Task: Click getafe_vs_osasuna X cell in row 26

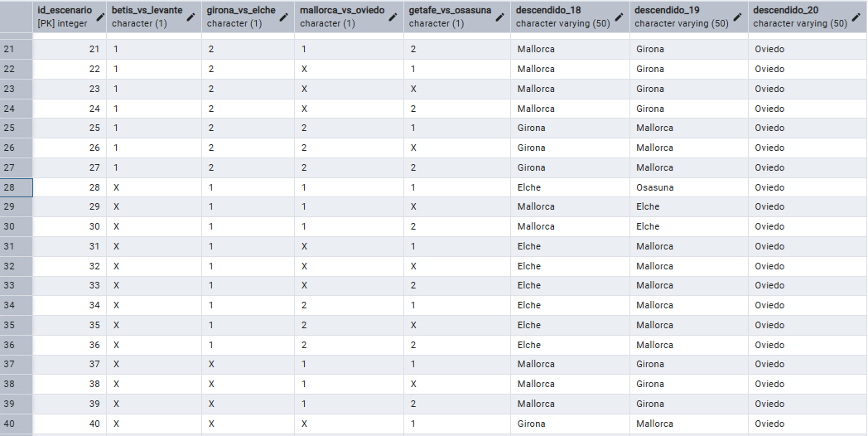Action: point(457,148)
